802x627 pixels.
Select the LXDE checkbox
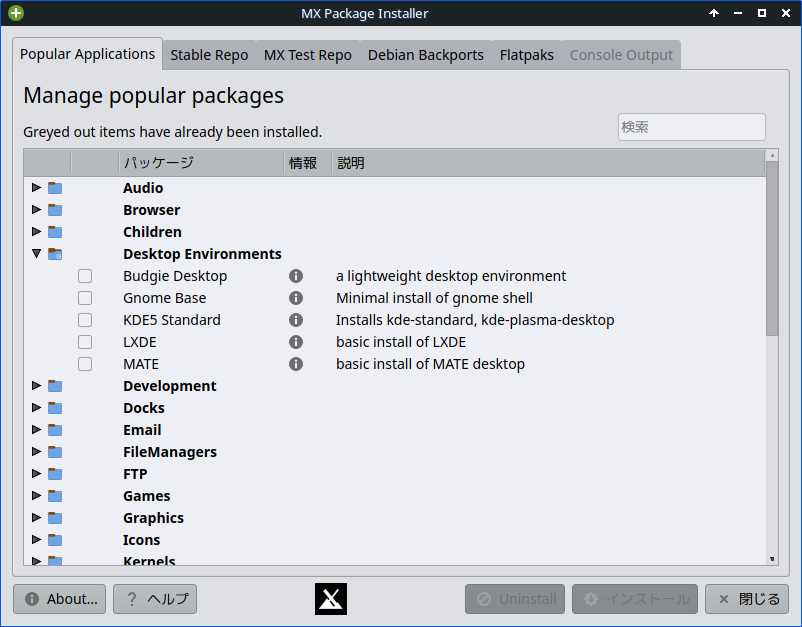(x=85, y=342)
